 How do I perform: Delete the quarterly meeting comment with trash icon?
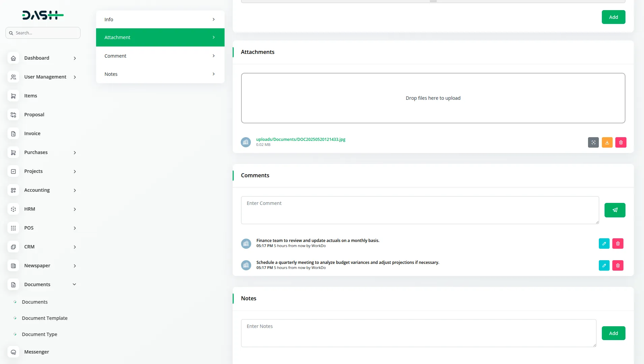click(x=618, y=265)
